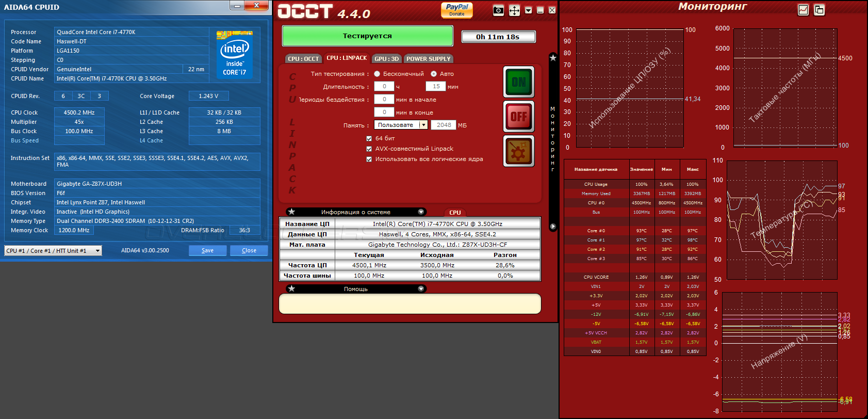The image size is (868, 419).
Task: Click the CPU Usage row in sensor table
Action: pos(635,184)
